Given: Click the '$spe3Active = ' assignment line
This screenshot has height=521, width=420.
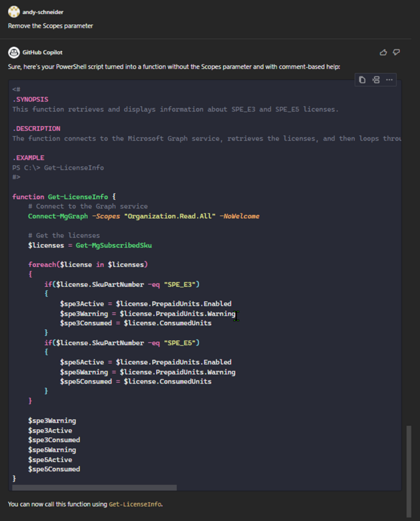Looking at the screenshot, I should pos(146,304).
